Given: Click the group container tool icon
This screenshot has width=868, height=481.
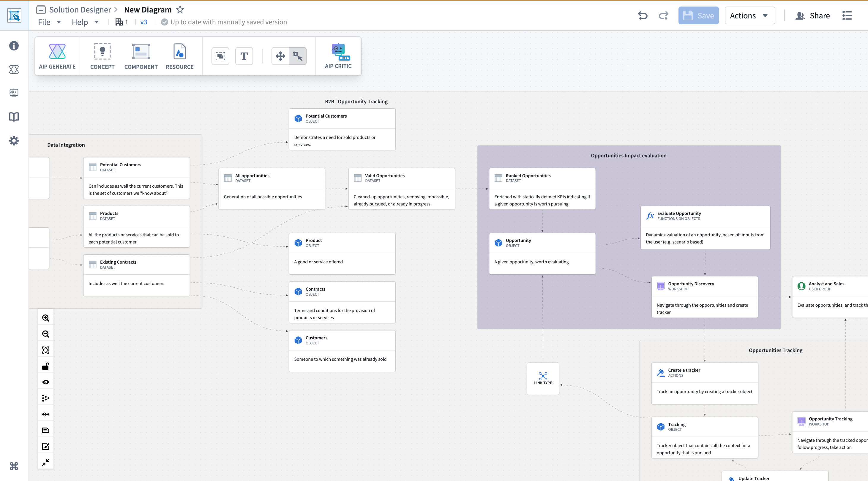Looking at the screenshot, I should coord(220,56).
